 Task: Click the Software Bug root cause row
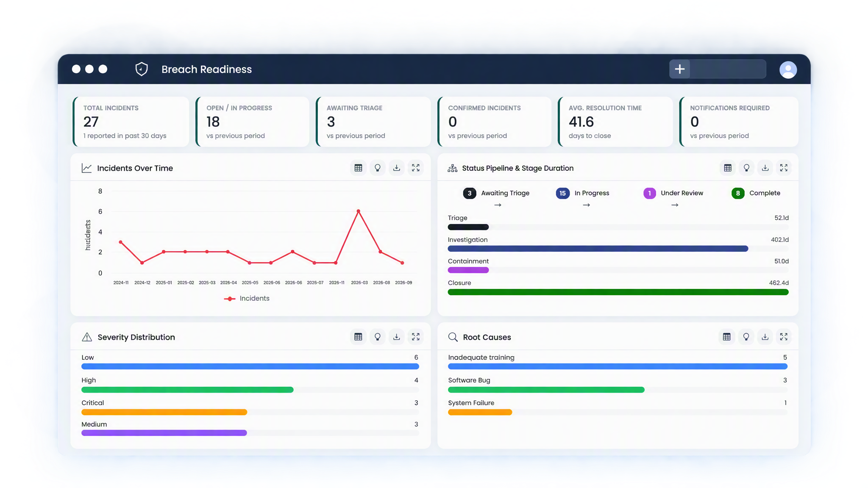[618, 385]
